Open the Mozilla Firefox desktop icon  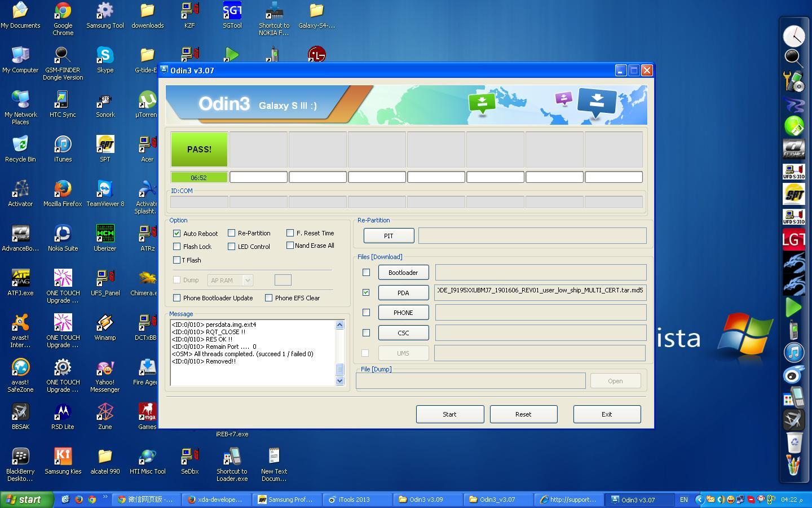point(63,194)
